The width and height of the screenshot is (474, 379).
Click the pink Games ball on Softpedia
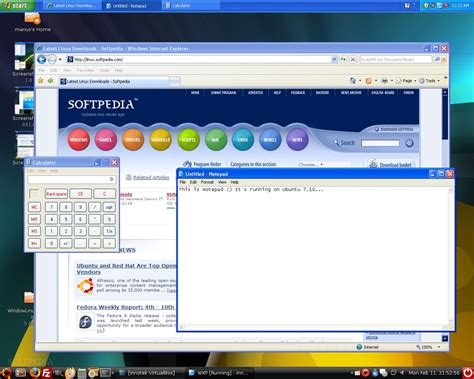[106, 139]
